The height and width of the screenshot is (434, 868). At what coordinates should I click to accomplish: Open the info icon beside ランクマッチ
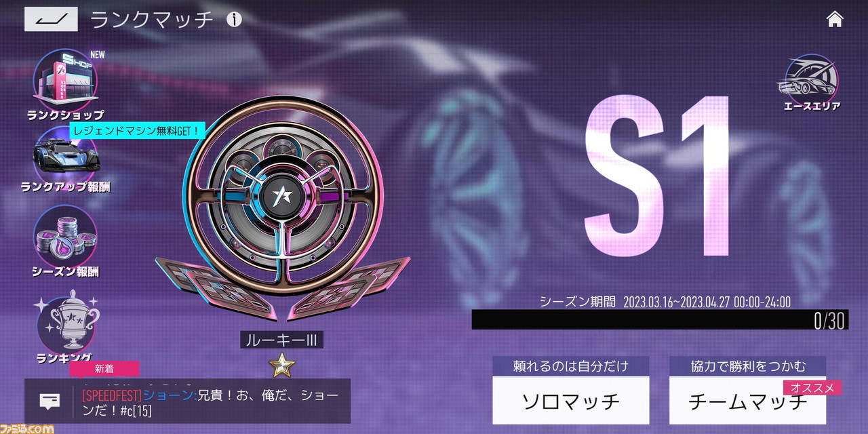point(234,20)
